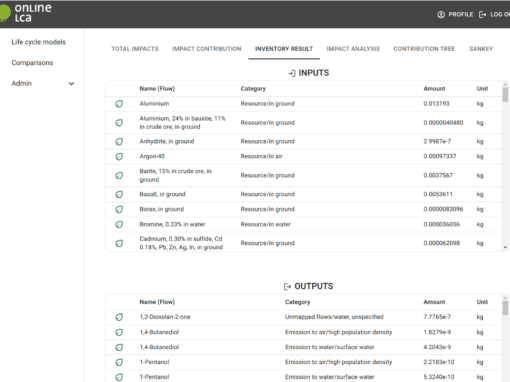Image resolution: width=510 pixels, height=382 pixels.
Task: Select the 0.0000083096 amount for Borax
Action: click(x=443, y=209)
